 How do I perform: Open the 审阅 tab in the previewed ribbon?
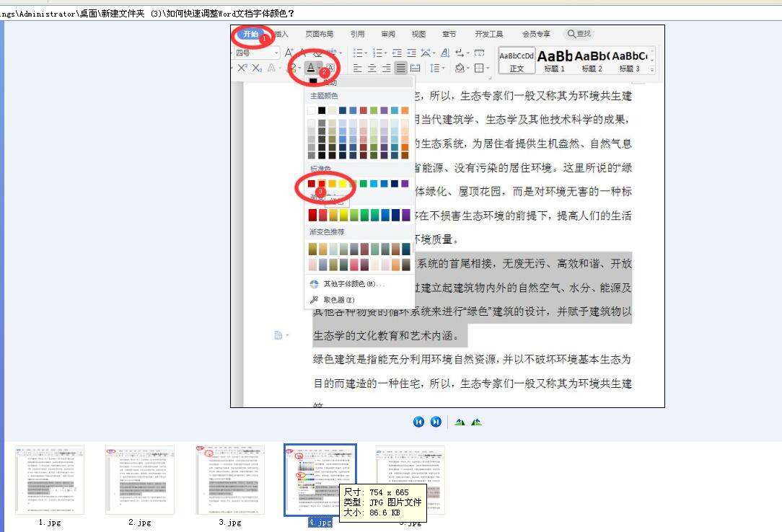pyautogui.click(x=388, y=34)
